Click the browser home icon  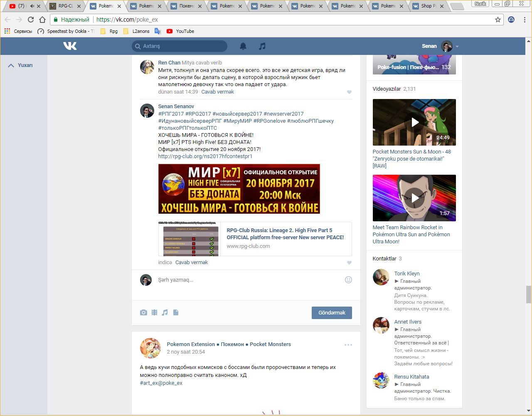point(42,20)
